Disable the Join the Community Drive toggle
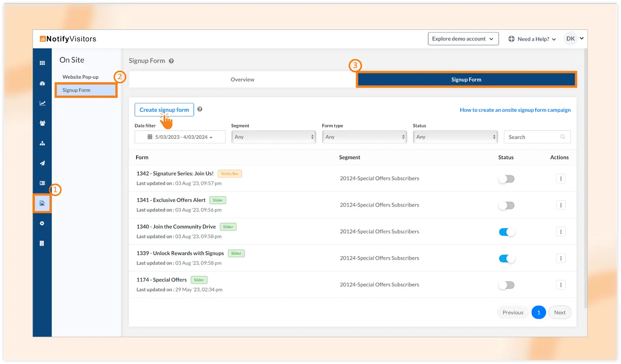Viewport: 621px width, 364px height. (x=507, y=232)
